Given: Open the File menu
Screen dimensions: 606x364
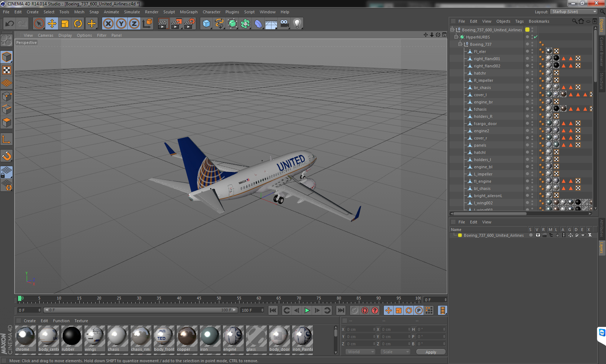Looking at the screenshot, I should click(6, 12).
